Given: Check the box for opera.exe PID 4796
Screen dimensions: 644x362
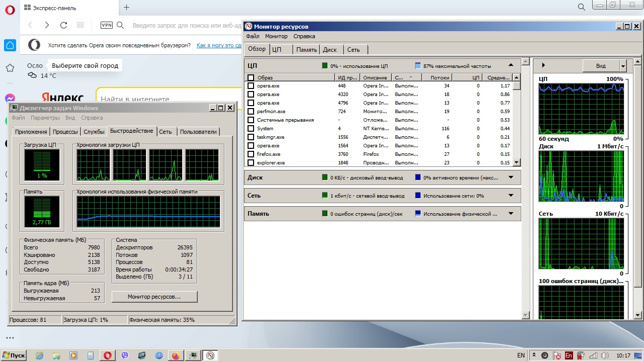Looking at the screenshot, I should click(251, 103).
